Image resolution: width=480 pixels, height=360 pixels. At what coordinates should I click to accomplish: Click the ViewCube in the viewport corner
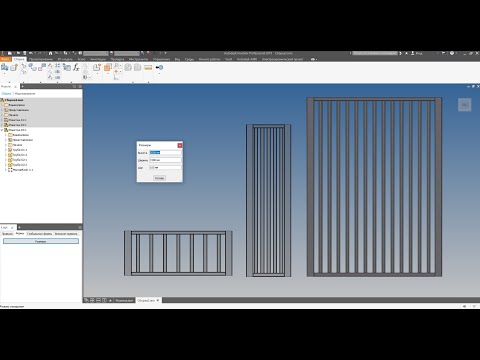tap(465, 105)
